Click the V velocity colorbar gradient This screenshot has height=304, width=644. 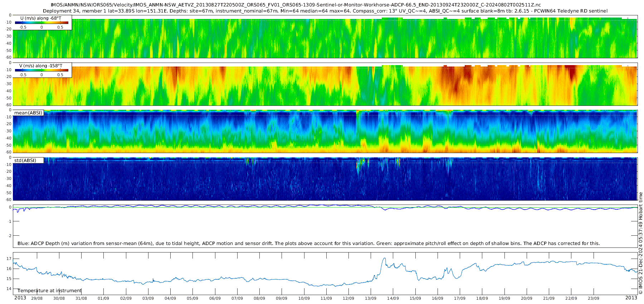tap(42, 70)
